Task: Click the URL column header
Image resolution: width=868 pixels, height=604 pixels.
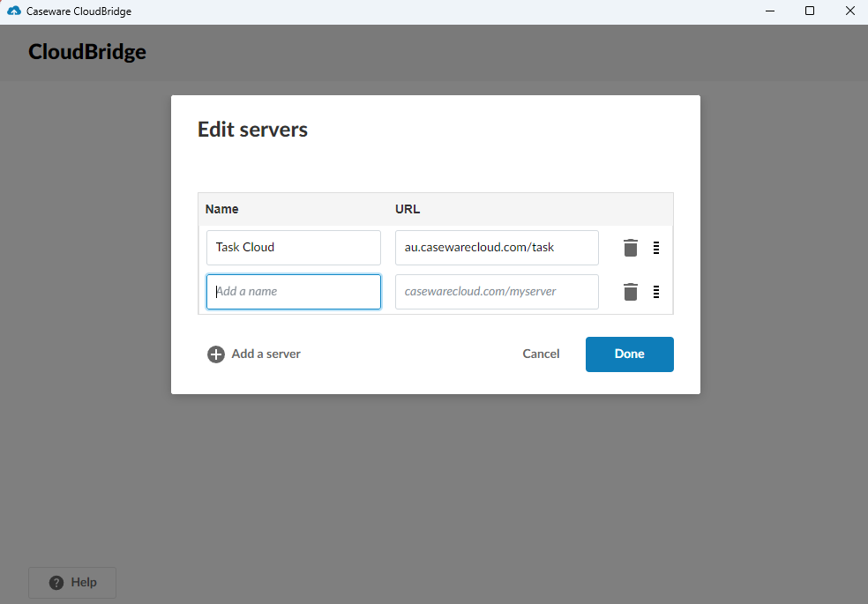Action: tap(408, 209)
